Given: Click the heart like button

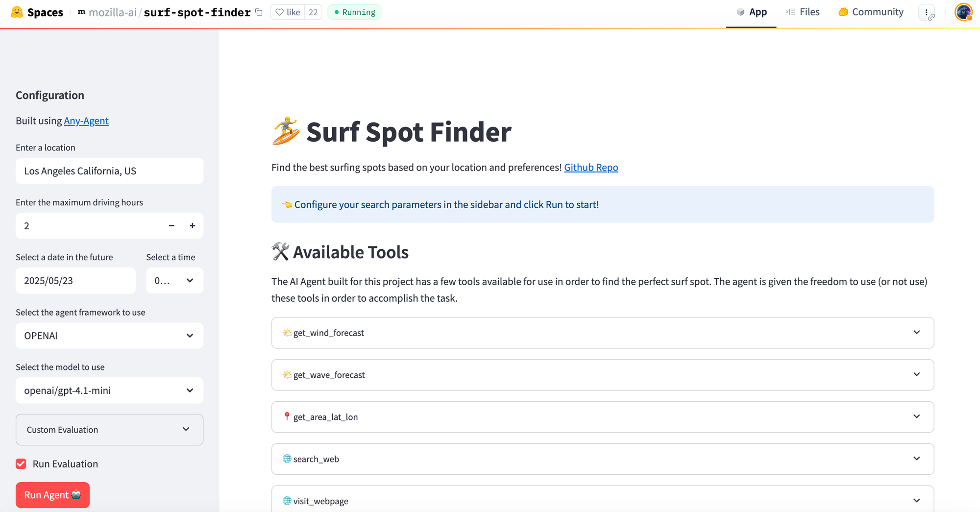Looking at the screenshot, I should 288,12.
